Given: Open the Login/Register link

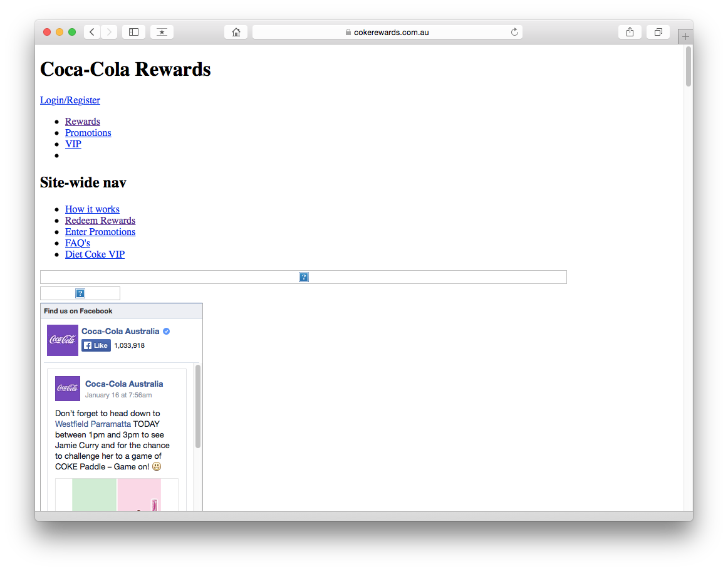Looking at the screenshot, I should click(x=70, y=100).
